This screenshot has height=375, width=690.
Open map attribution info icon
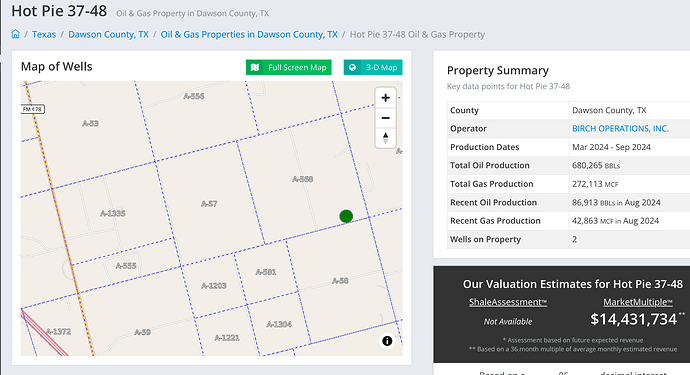(x=387, y=341)
